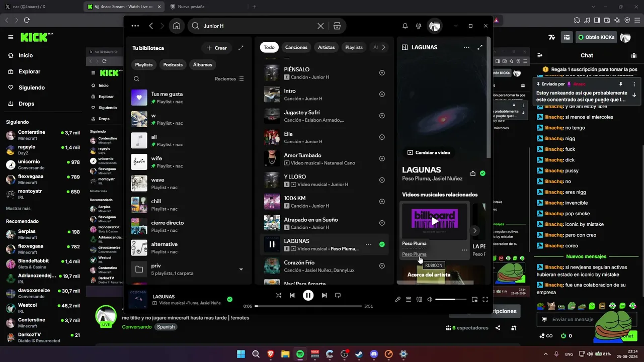Image resolution: width=644 pixels, height=362 pixels.
Task: Pause the LAGUNAS row in results
Action: tap(272, 244)
